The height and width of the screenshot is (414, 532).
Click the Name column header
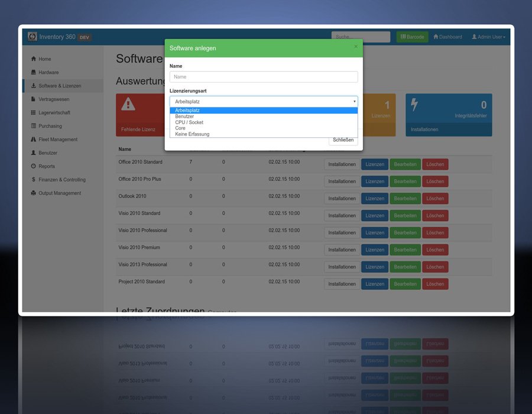[125, 149]
